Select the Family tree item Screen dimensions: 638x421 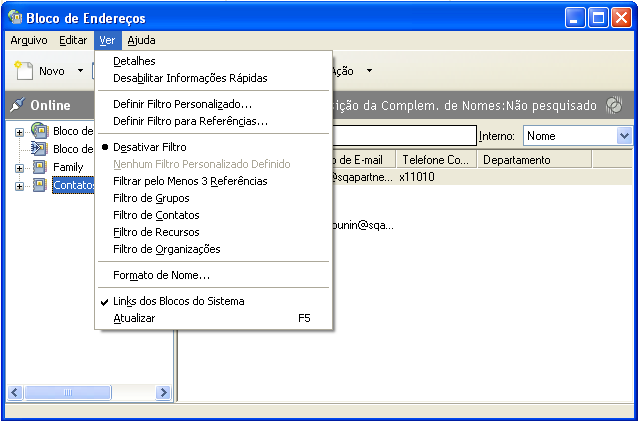tap(68, 167)
